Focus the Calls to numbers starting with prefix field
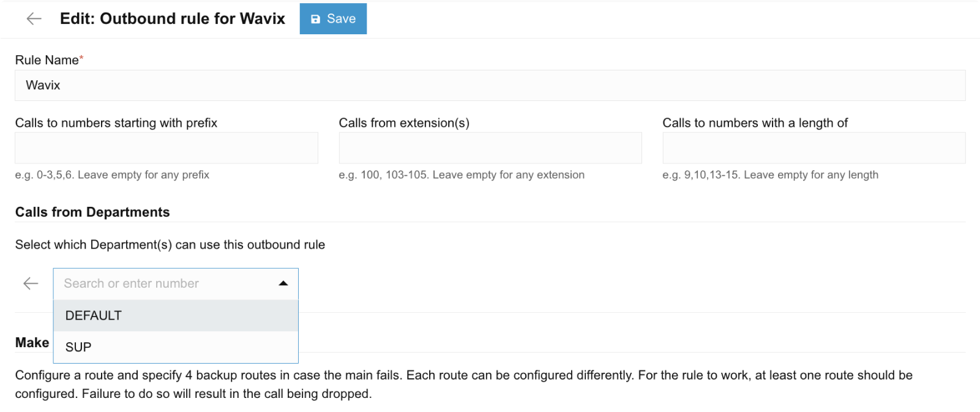The image size is (980, 412). coord(166,148)
